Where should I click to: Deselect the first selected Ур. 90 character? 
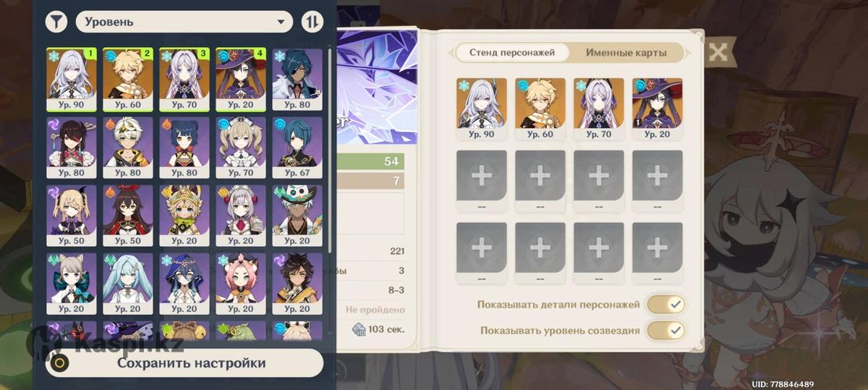(x=72, y=79)
